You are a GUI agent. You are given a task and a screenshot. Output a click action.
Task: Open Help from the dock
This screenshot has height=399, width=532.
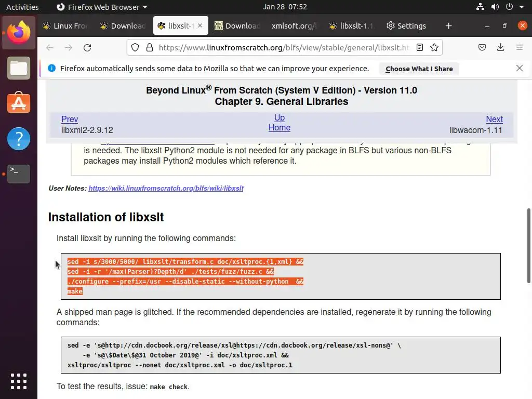click(19, 138)
